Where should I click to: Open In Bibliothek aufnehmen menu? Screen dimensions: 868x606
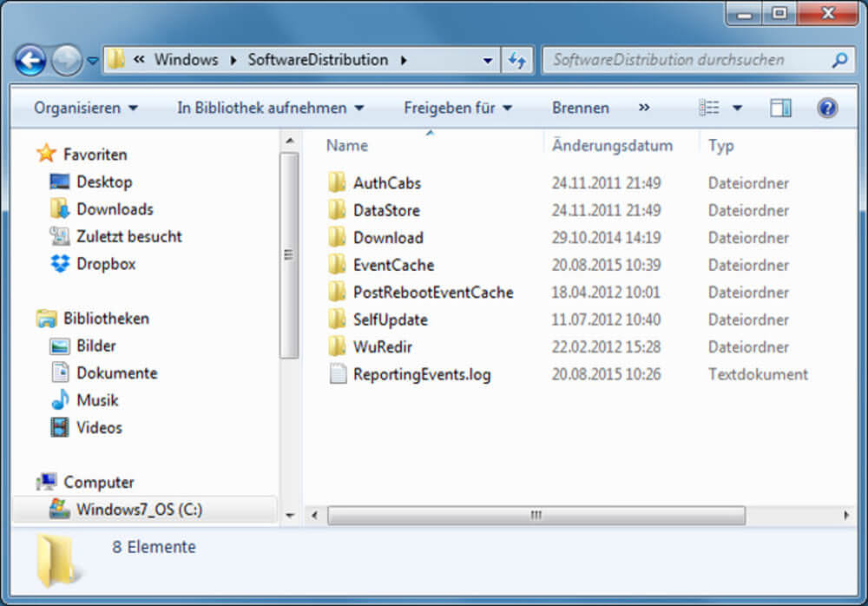271,108
